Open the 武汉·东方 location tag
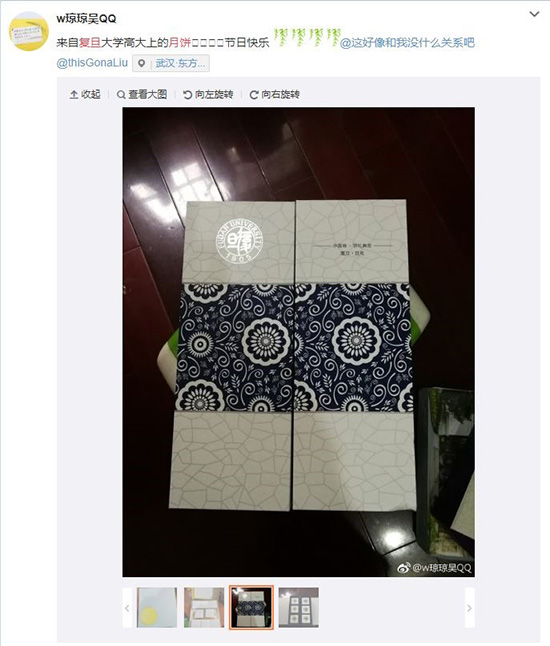The image size is (550, 646). pyautogui.click(x=180, y=63)
